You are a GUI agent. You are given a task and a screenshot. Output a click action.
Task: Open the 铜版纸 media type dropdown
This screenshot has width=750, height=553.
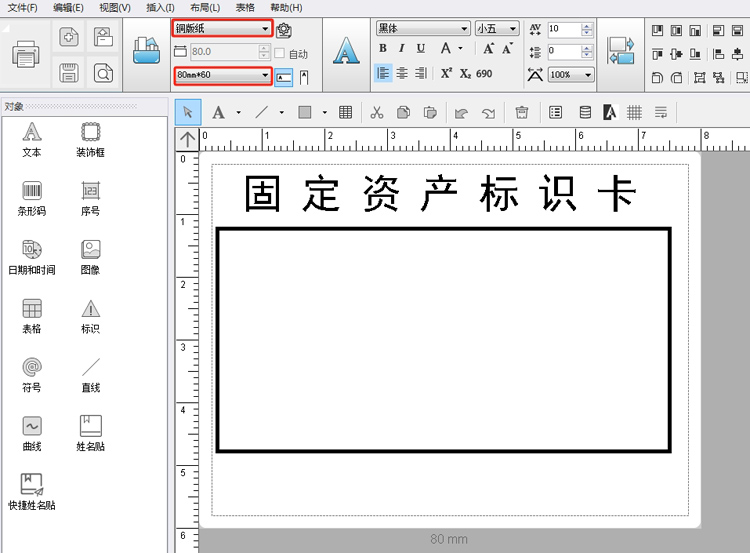tap(222, 29)
